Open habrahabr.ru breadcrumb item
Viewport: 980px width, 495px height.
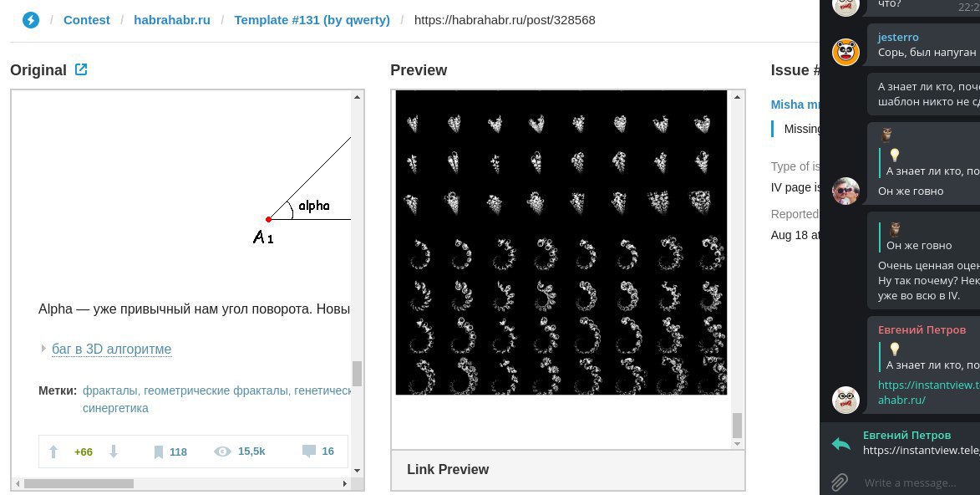tap(172, 19)
